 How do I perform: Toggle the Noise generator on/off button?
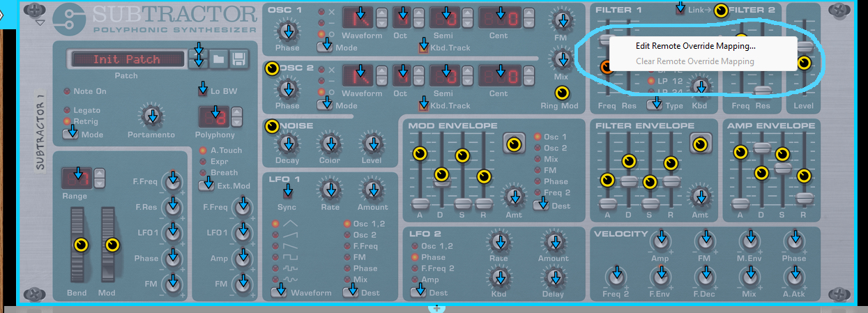[272, 125]
